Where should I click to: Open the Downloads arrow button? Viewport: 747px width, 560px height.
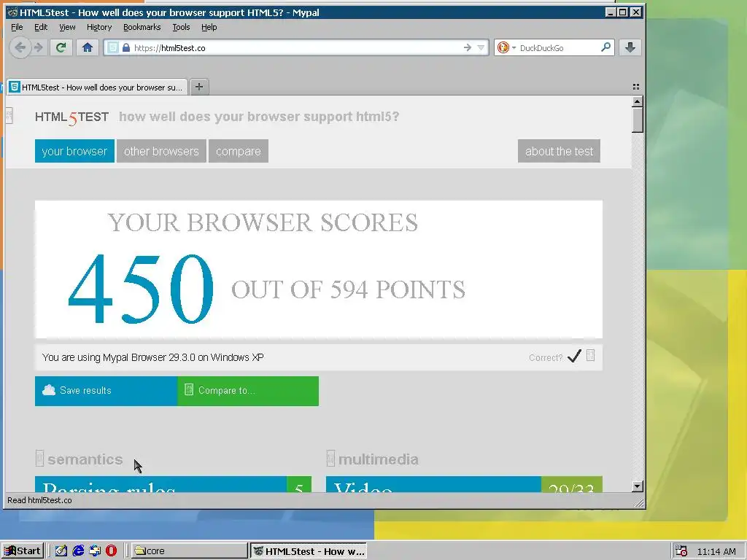tap(630, 47)
